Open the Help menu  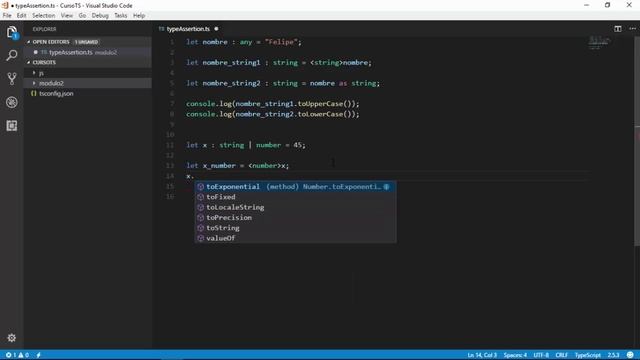(x=139, y=16)
